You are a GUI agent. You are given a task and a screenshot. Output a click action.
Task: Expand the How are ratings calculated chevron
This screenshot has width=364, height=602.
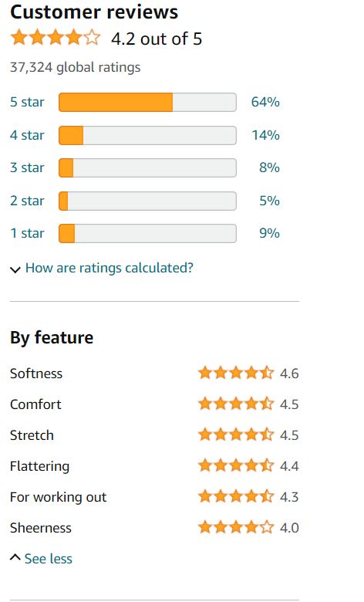pyautogui.click(x=15, y=269)
